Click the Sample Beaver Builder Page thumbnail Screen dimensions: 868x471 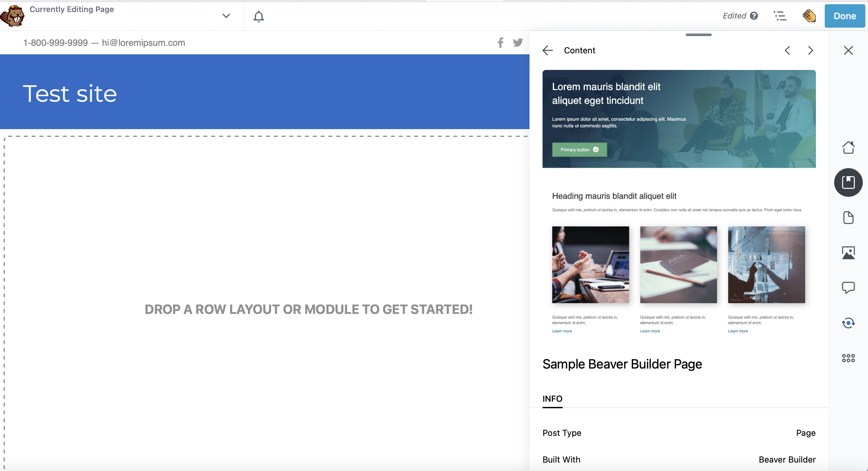[679, 206]
